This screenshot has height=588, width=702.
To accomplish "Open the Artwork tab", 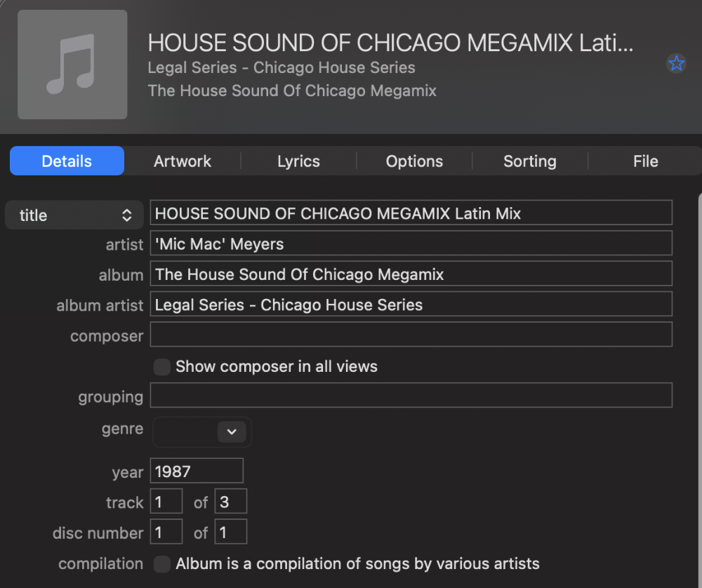I will click(x=183, y=161).
